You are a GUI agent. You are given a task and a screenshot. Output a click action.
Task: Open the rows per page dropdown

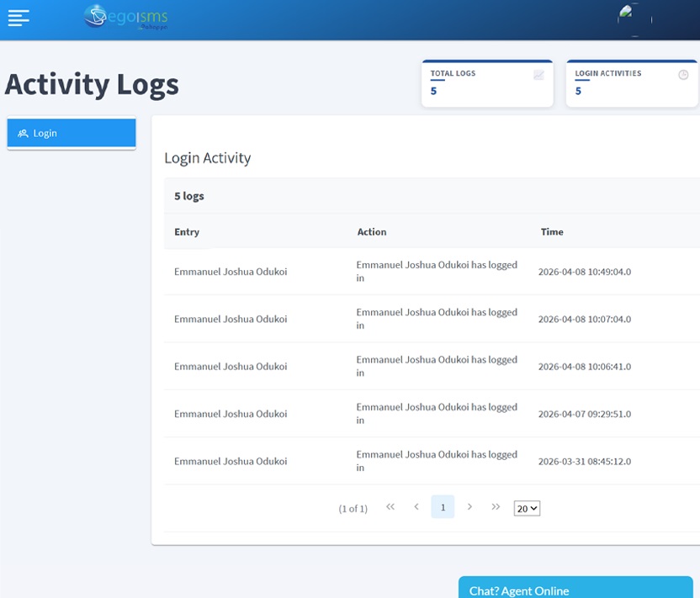527,508
